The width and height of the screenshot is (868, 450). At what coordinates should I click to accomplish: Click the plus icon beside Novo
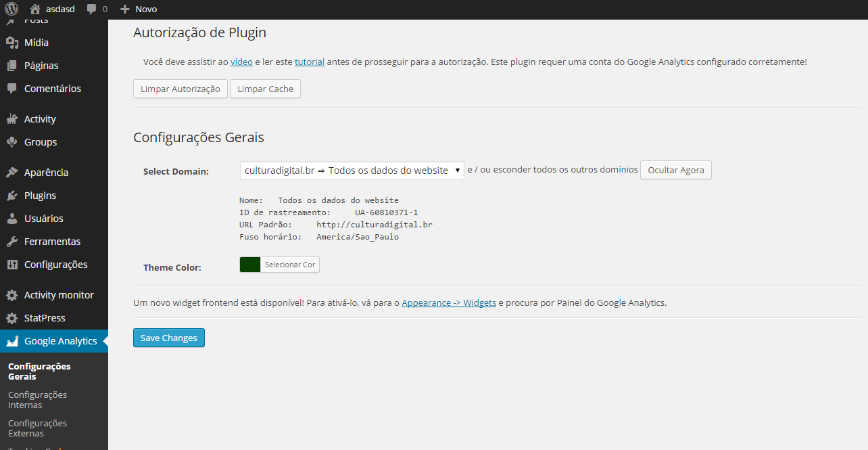click(x=124, y=9)
